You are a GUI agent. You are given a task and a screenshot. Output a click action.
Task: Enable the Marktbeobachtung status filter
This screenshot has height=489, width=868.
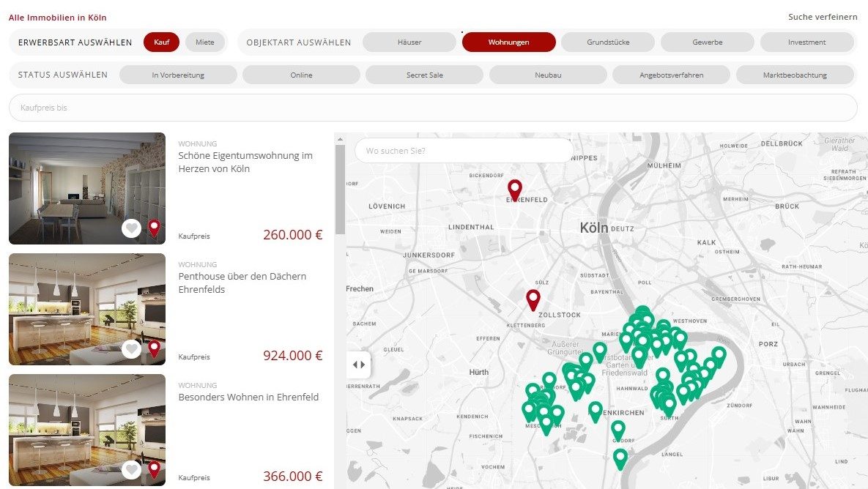pyautogui.click(x=795, y=75)
